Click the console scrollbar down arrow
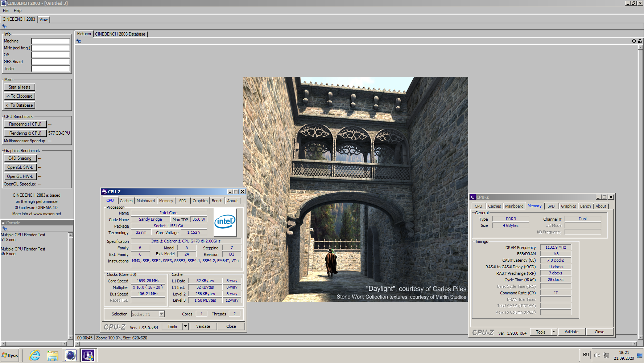Viewport: 644px width, 363px height. (x=71, y=337)
